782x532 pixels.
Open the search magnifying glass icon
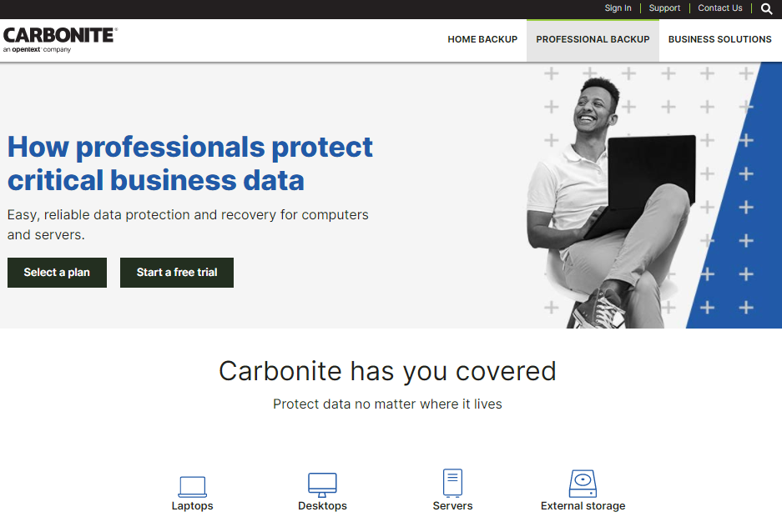click(766, 8)
